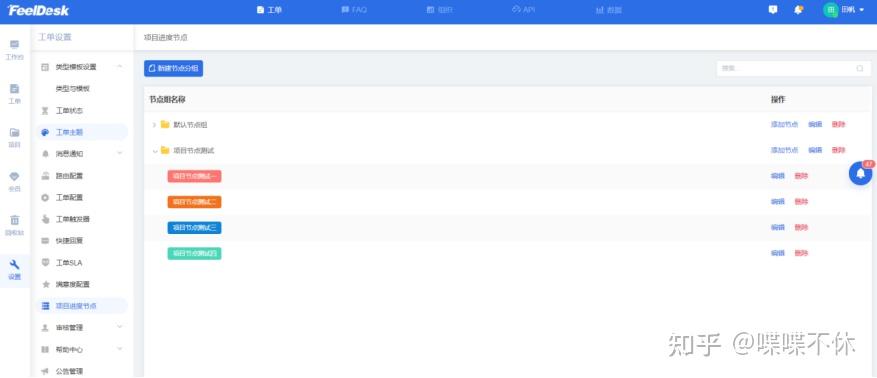Collapse the 项目节点测试 row arrow
877x378 pixels.
(x=154, y=151)
